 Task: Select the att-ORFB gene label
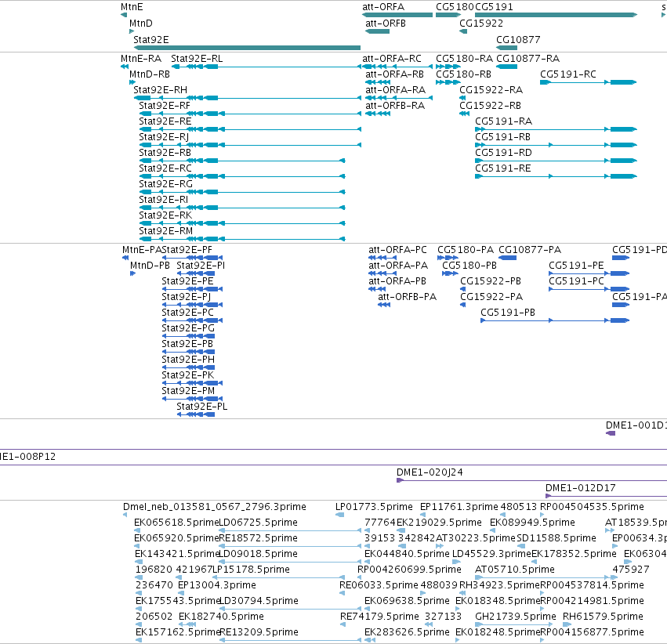coord(386,24)
